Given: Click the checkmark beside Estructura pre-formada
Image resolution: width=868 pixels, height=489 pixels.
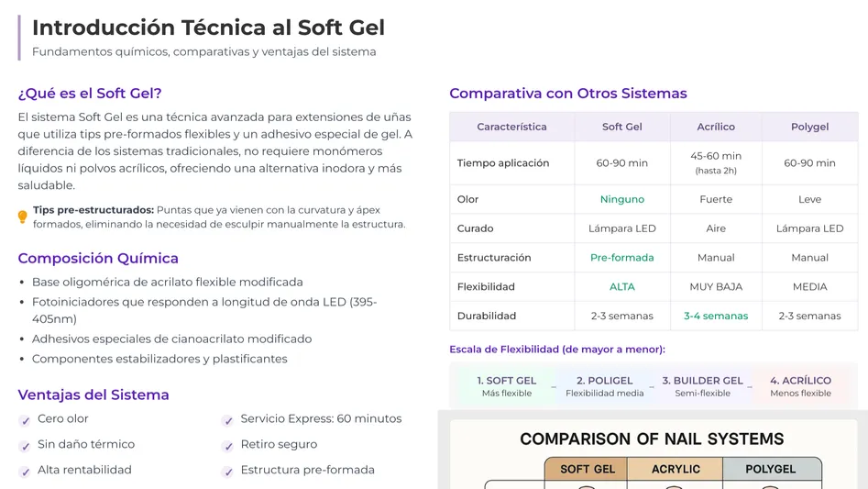Looking at the screenshot, I should (x=227, y=472).
